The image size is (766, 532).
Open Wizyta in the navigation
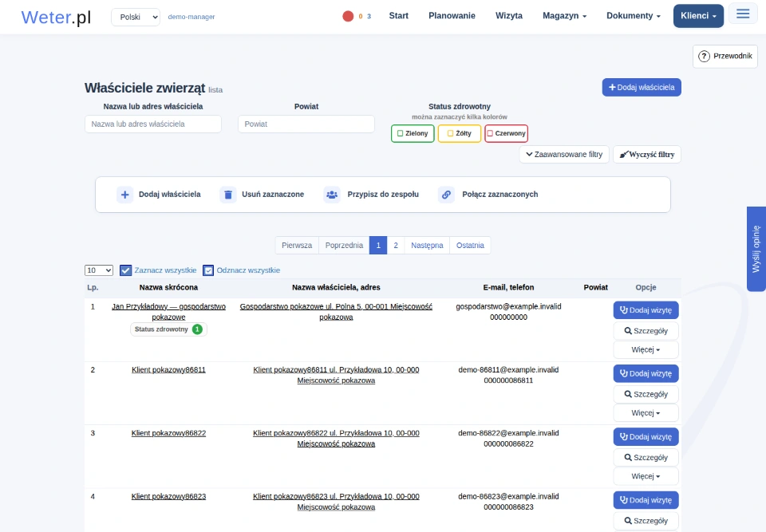point(509,16)
